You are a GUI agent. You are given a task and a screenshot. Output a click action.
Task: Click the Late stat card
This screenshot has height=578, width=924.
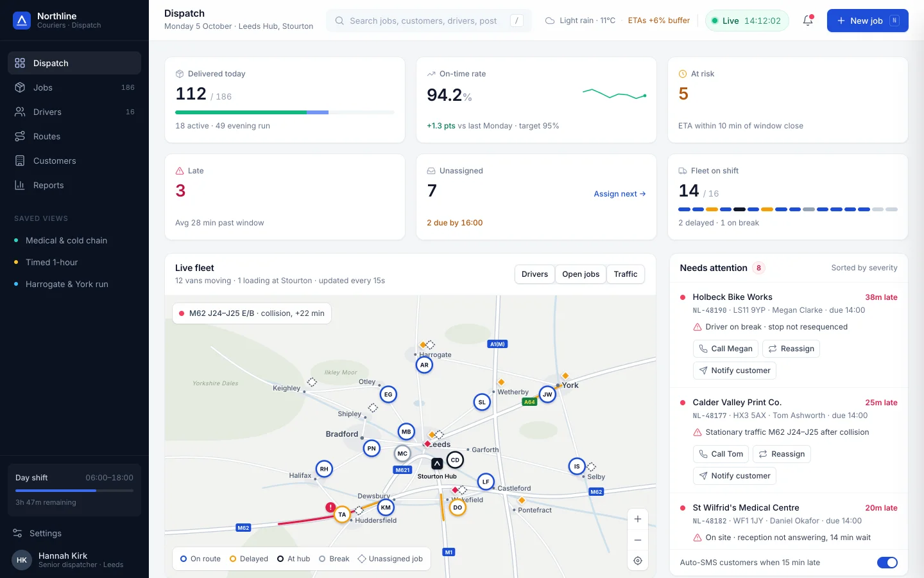point(285,197)
